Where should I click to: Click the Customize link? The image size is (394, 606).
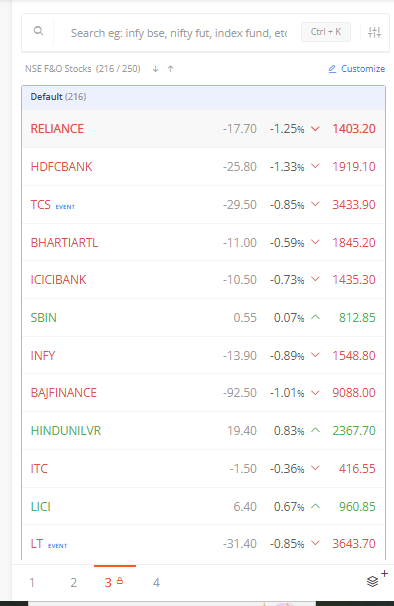tap(363, 69)
